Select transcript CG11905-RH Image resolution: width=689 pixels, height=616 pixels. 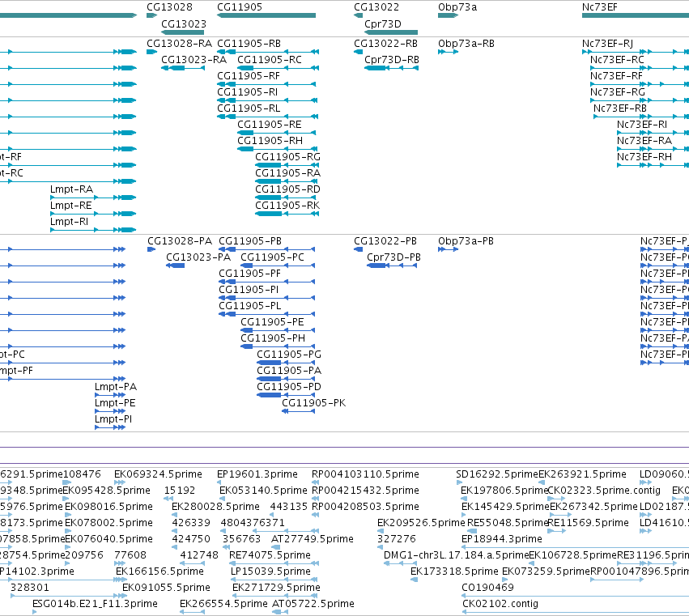pyautogui.click(x=270, y=141)
